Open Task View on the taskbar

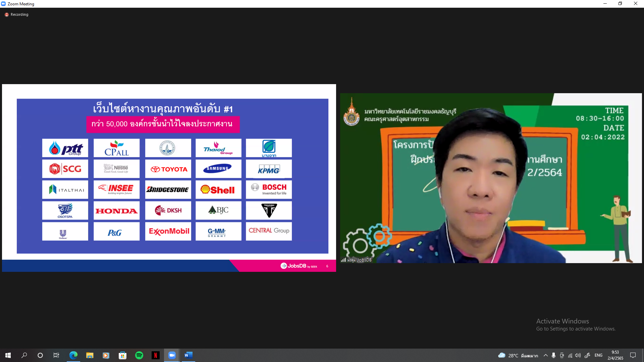pos(56,355)
